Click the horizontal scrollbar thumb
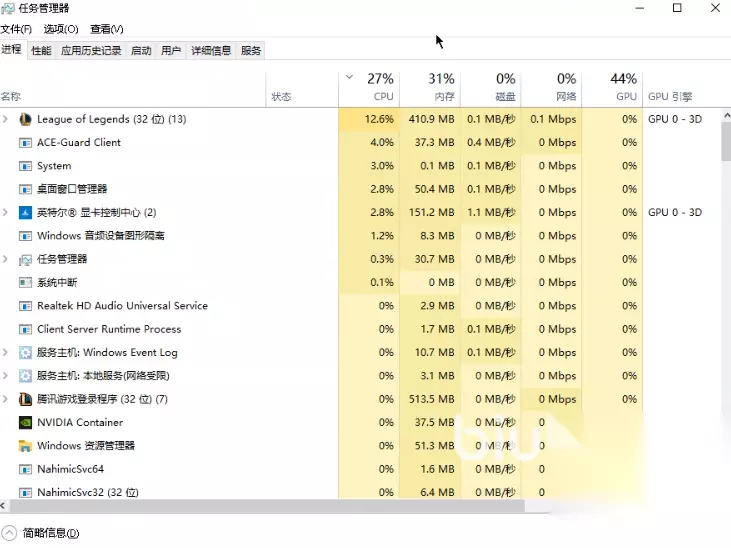The height and width of the screenshot is (548, 731). 267,506
